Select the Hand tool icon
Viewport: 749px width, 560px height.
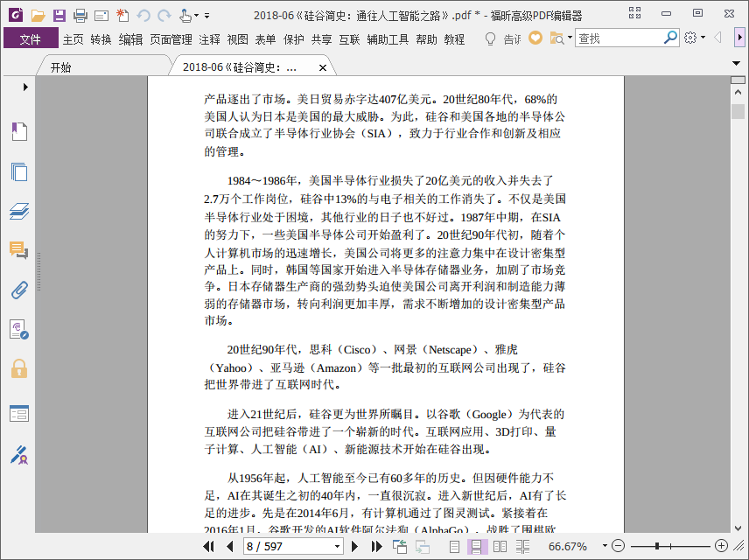coord(185,16)
